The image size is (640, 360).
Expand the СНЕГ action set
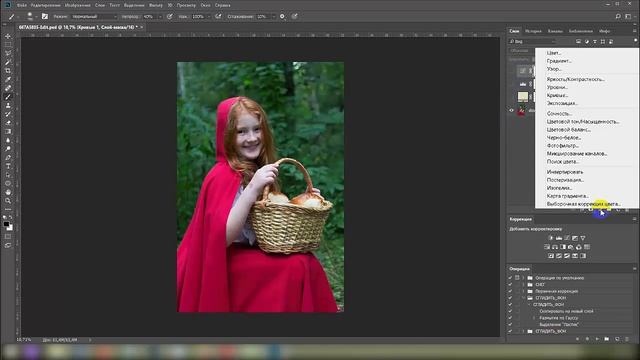point(523,284)
